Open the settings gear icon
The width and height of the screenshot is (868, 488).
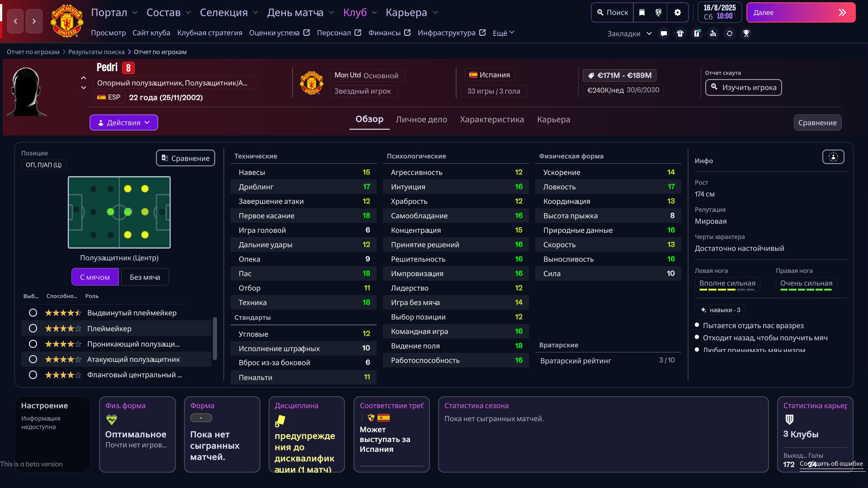[677, 13]
